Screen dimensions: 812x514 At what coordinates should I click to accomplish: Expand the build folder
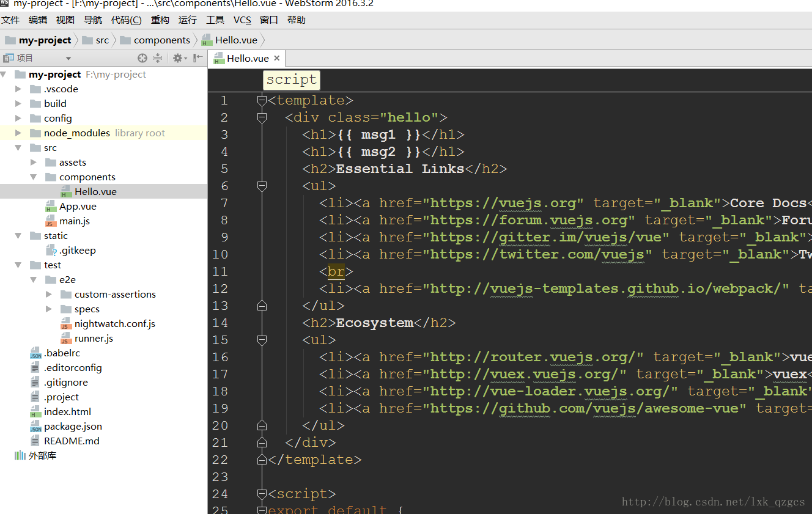click(18, 104)
